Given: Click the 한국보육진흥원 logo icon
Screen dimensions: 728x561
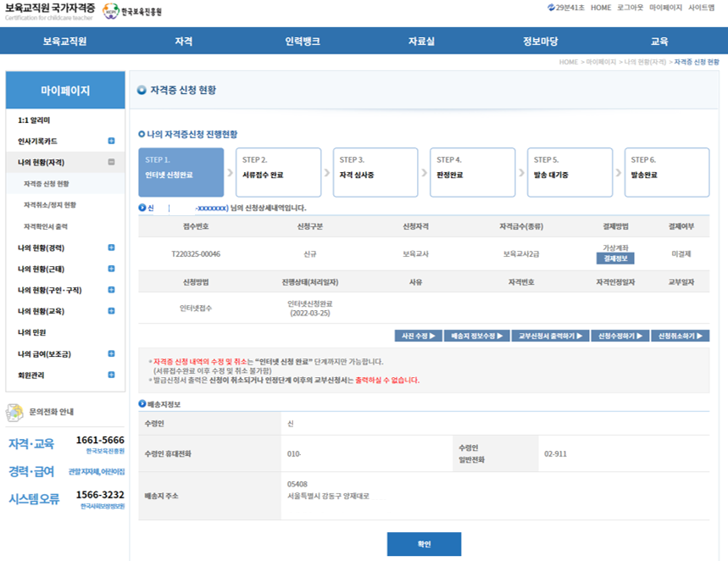Looking at the screenshot, I should (111, 12).
